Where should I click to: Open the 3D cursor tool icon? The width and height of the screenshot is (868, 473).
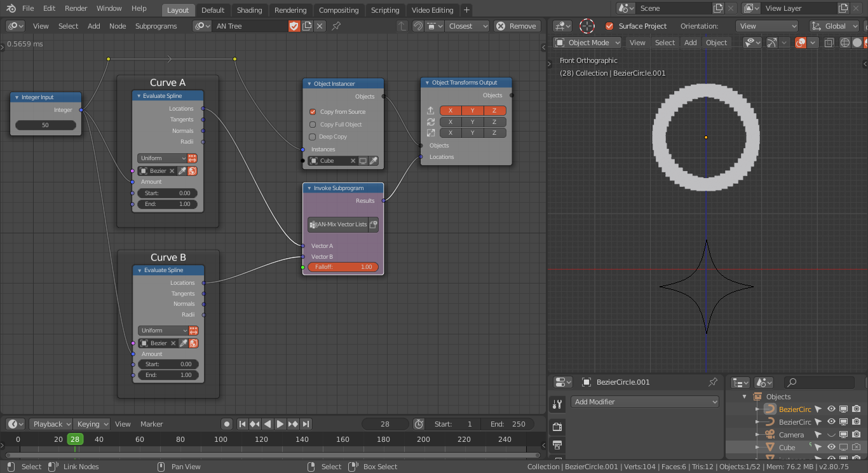coord(587,26)
